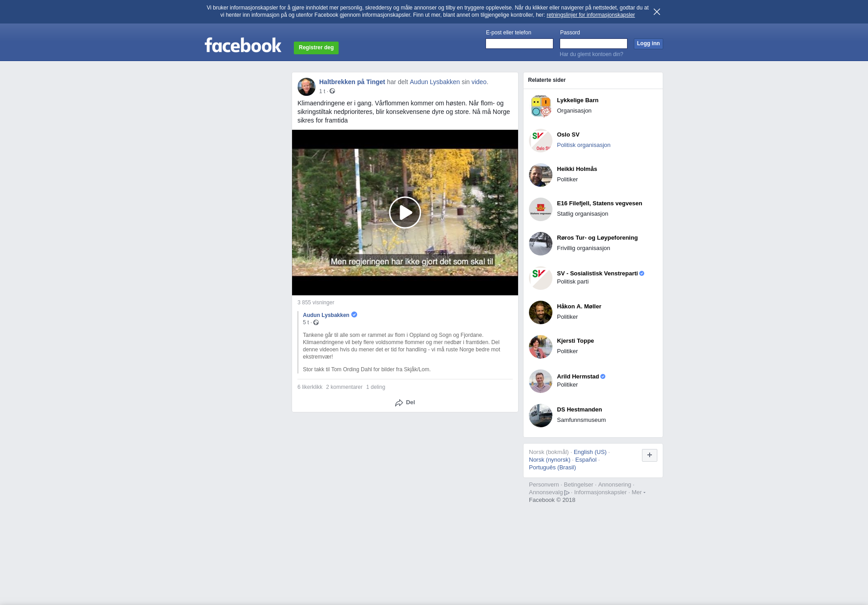Open Annonsering footer link
The image size is (868, 605).
point(614,485)
